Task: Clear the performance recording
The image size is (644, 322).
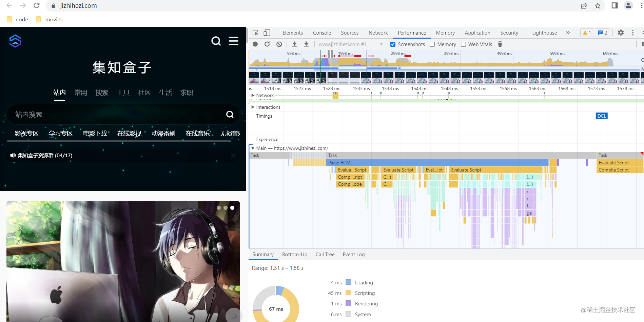Action: (279, 44)
